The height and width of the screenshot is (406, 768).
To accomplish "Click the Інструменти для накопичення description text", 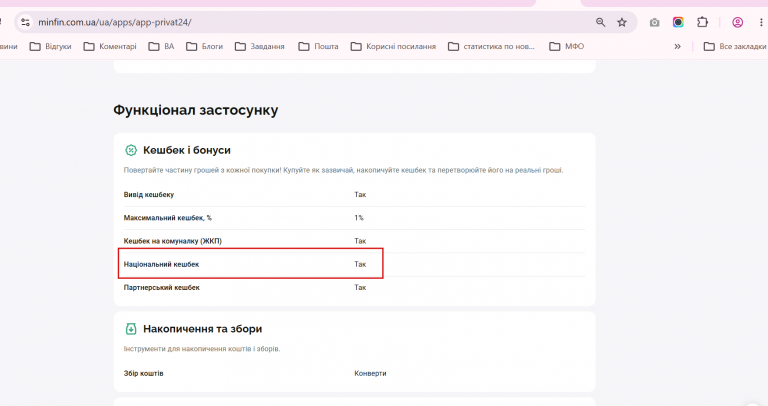I will tap(202, 349).
